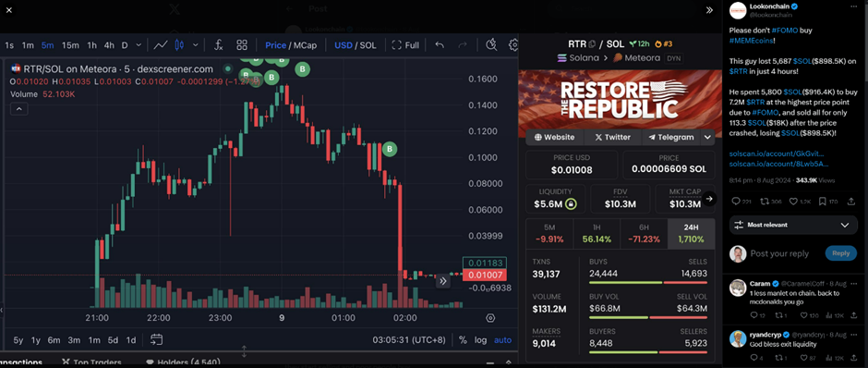Set chart range to 6m

(54, 340)
